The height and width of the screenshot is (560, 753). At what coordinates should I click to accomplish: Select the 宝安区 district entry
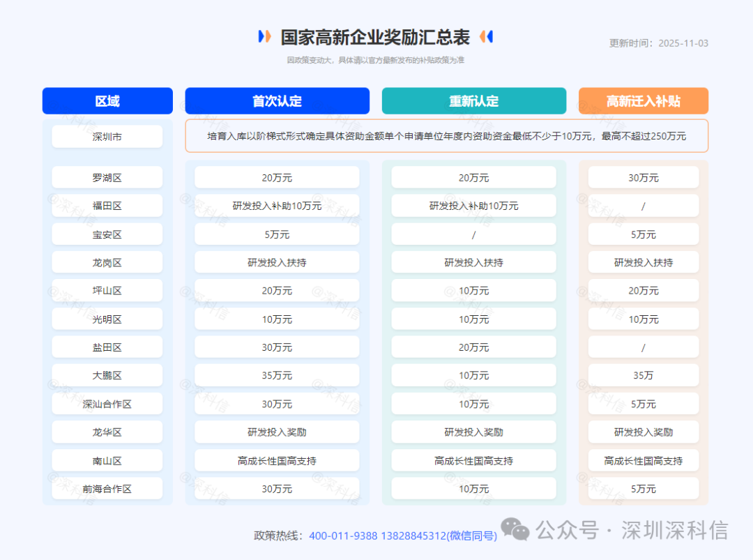point(107,234)
